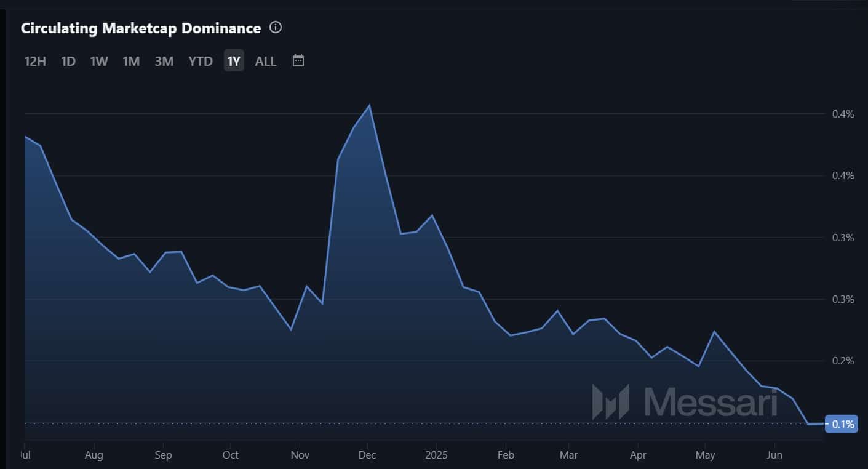Image resolution: width=868 pixels, height=469 pixels.
Task: Click the Oct label on the x-axis
Action: tap(231, 455)
